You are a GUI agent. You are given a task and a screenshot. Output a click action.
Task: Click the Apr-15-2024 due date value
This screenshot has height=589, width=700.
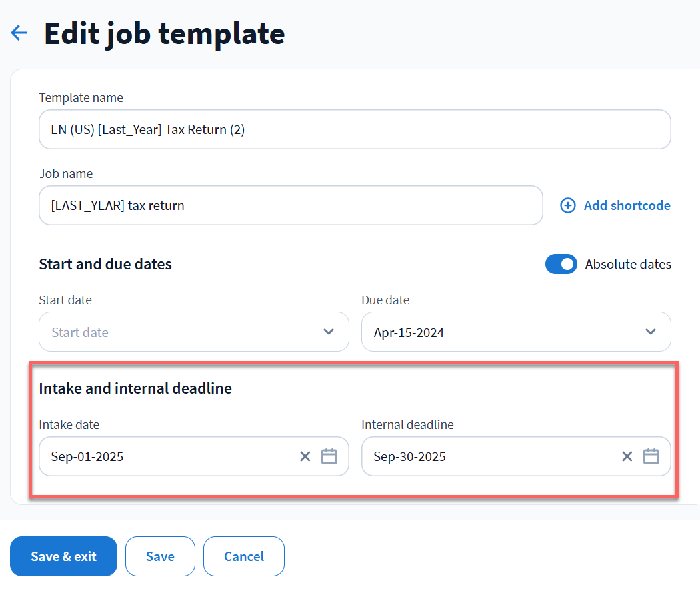click(409, 332)
